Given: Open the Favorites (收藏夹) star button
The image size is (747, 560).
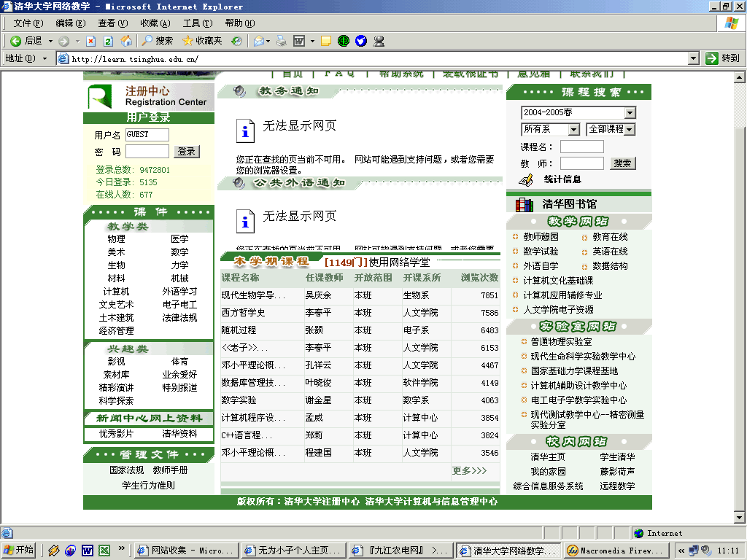Looking at the screenshot, I should click(202, 41).
